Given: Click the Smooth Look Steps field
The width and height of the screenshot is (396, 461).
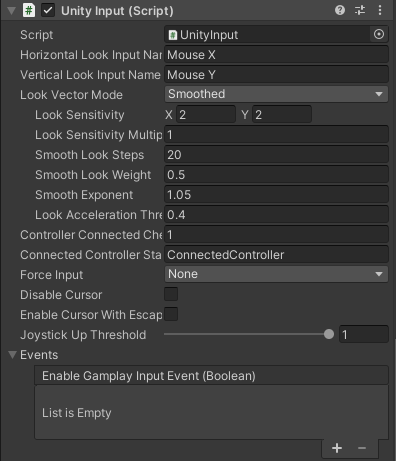Looking at the screenshot, I should [x=276, y=155].
